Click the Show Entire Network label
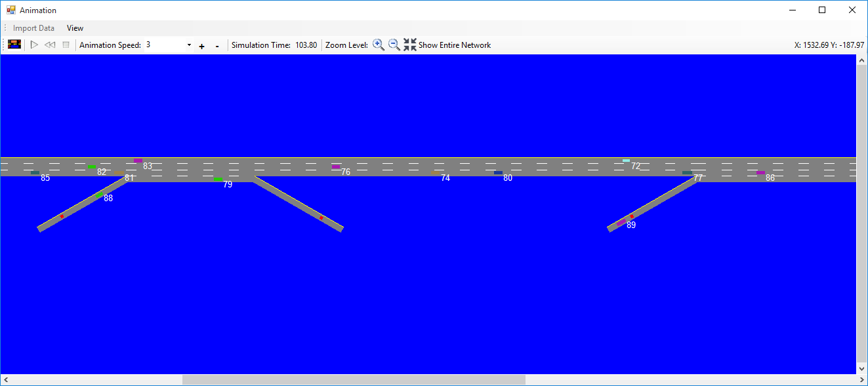 pyautogui.click(x=455, y=45)
